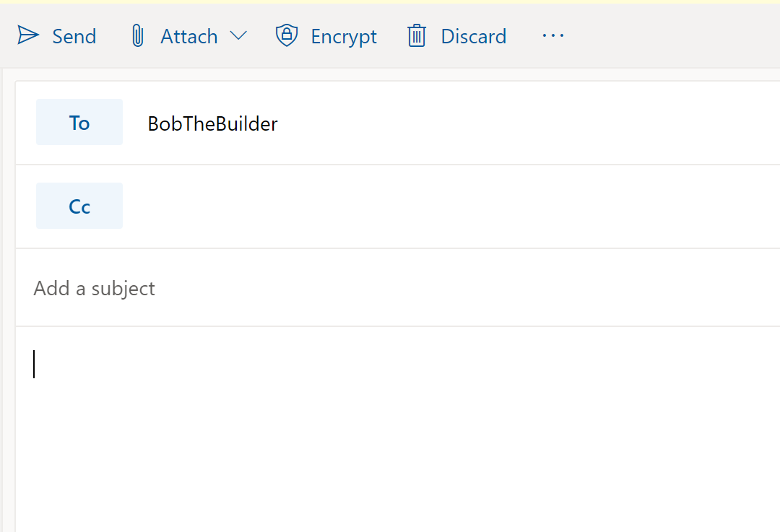Select the BobTheBuilder recipient
Image resolution: width=780 pixels, height=532 pixels.
point(212,123)
